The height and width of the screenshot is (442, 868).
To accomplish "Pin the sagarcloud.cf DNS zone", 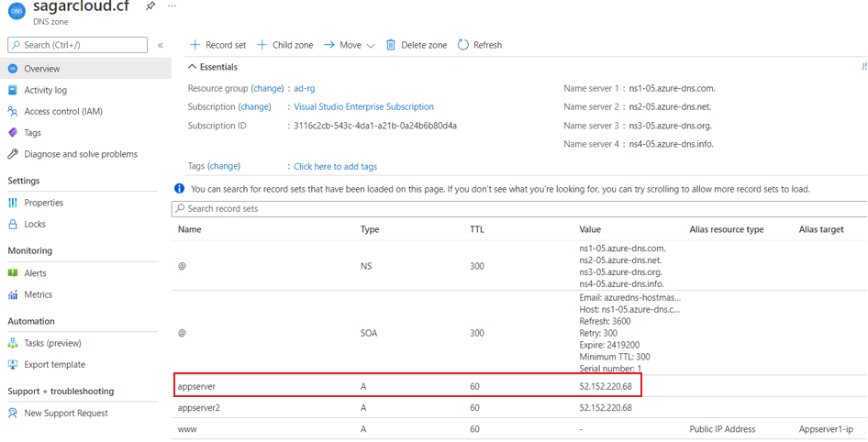I will pos(150,6).
